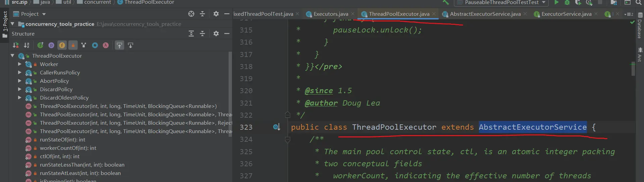Click the gutter implementations icon on line 323
The width and height of the screenshot is (644, 182).
[x=276, y=127]
